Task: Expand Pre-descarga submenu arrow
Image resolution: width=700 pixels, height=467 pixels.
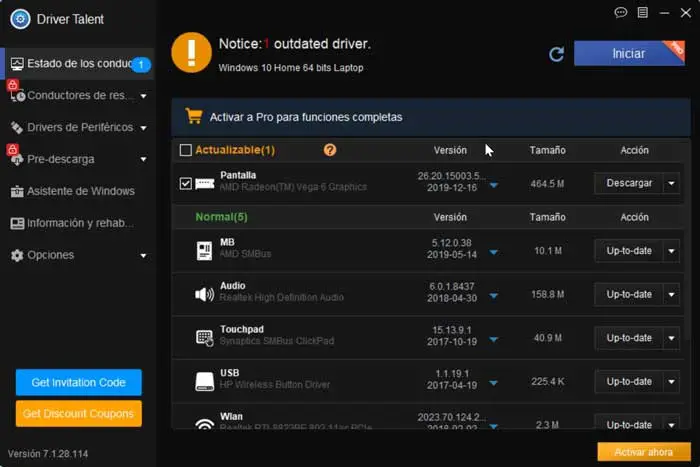Action: point(143,159)
